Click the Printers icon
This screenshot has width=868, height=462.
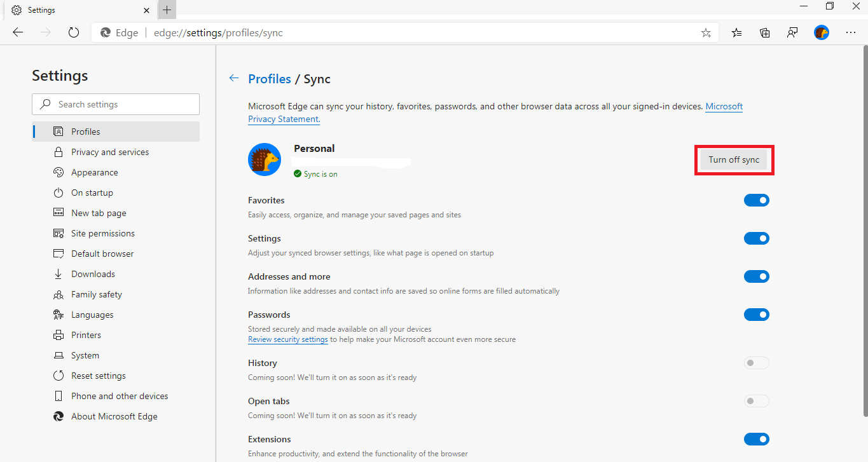click(59, 335)
